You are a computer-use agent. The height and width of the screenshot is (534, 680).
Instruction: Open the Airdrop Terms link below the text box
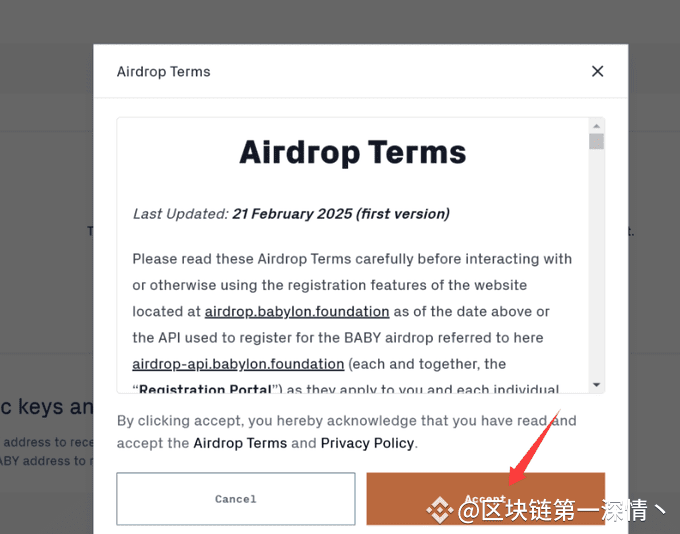(240, 443)
